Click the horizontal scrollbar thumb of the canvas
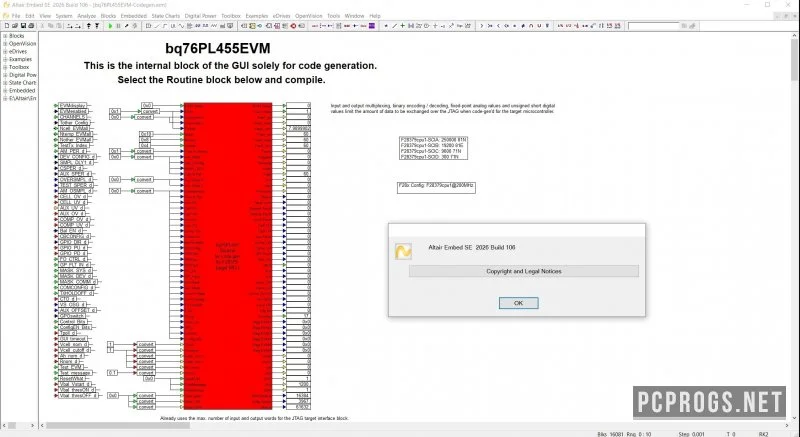The width and height of the screenshot is (800, 437). click(x=118, y=425)
